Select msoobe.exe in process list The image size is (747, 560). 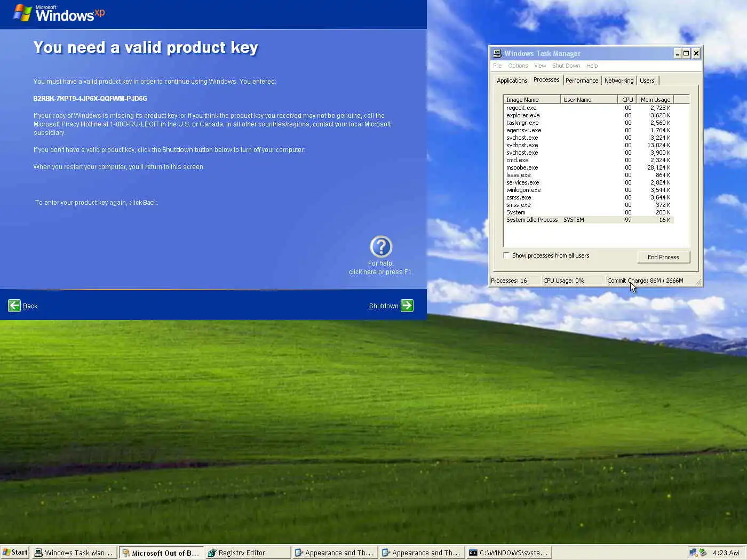[589, 167]
